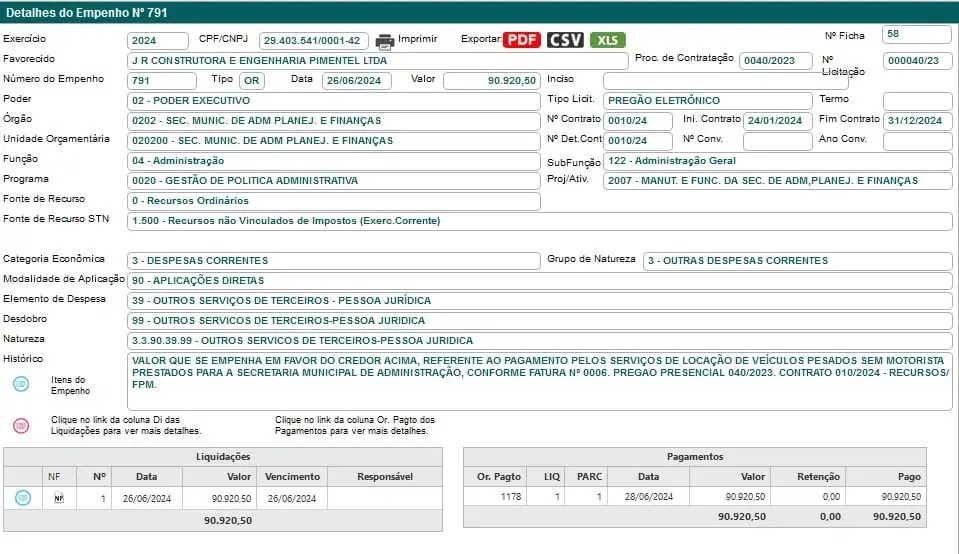Click SubFunção field 122 - Administração Geral
Viewport: 959px width, 554px height.
tap(778, 161)
